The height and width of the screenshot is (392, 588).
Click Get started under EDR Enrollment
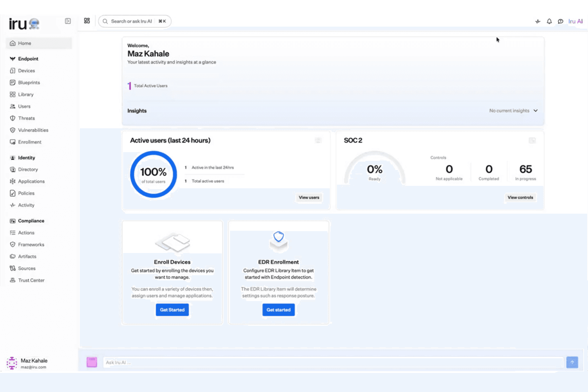279,310
